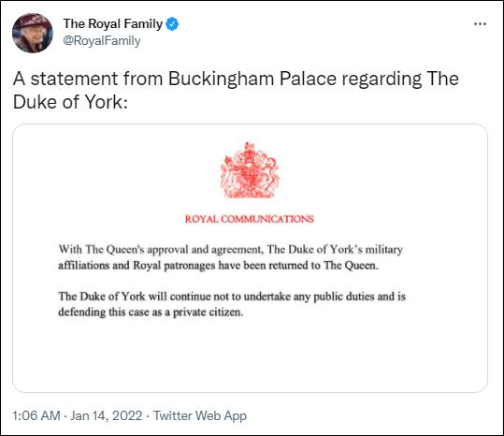Click the tweet text mentioning Buckingham Palace

coord(236,91)
